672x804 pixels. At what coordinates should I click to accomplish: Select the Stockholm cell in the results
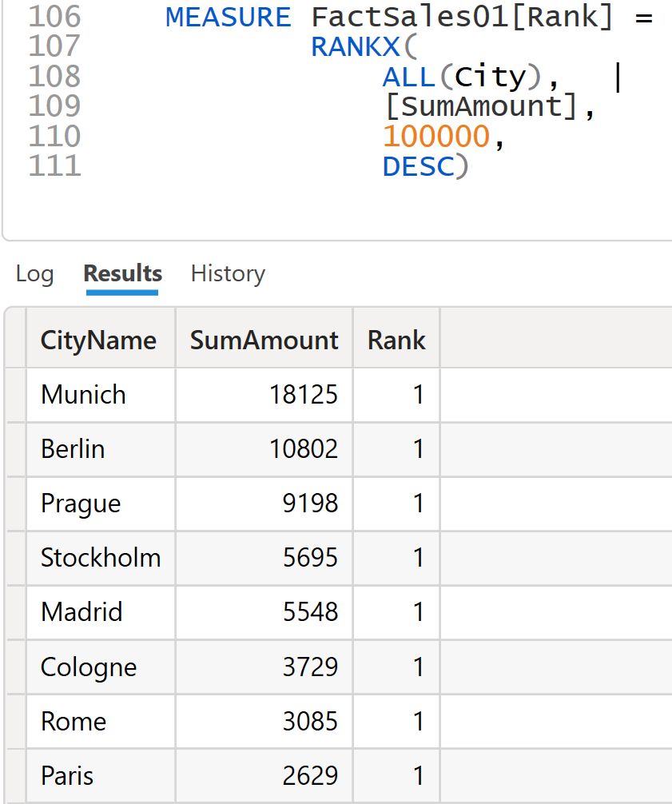coord(101,558)
